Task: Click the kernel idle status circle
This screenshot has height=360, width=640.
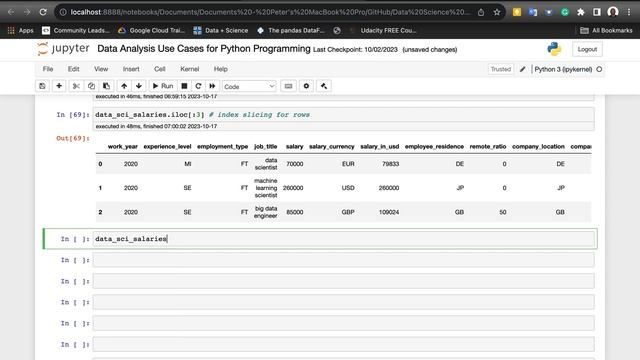Action: coord(599,69)
